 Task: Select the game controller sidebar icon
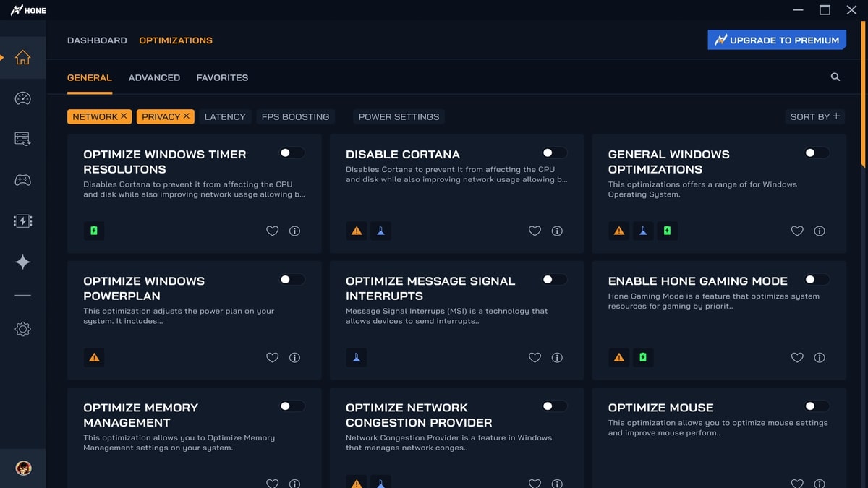click(x=22, y=180)
